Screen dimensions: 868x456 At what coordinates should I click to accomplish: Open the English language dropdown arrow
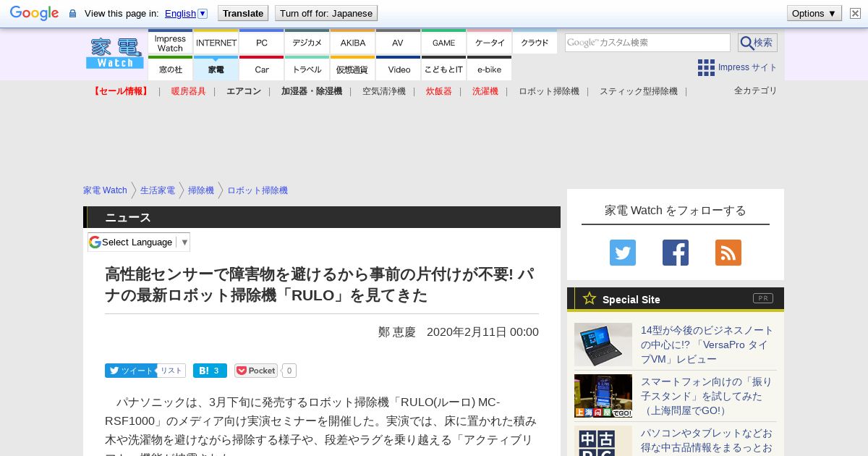[x=203, y=13]
